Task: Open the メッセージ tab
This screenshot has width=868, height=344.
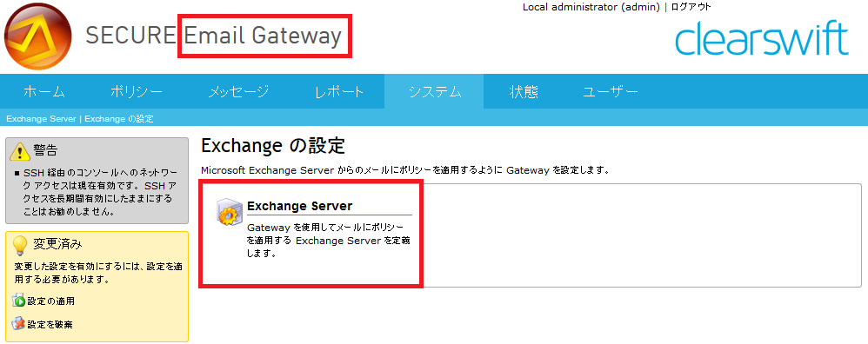Action: [x=238, y=92]
